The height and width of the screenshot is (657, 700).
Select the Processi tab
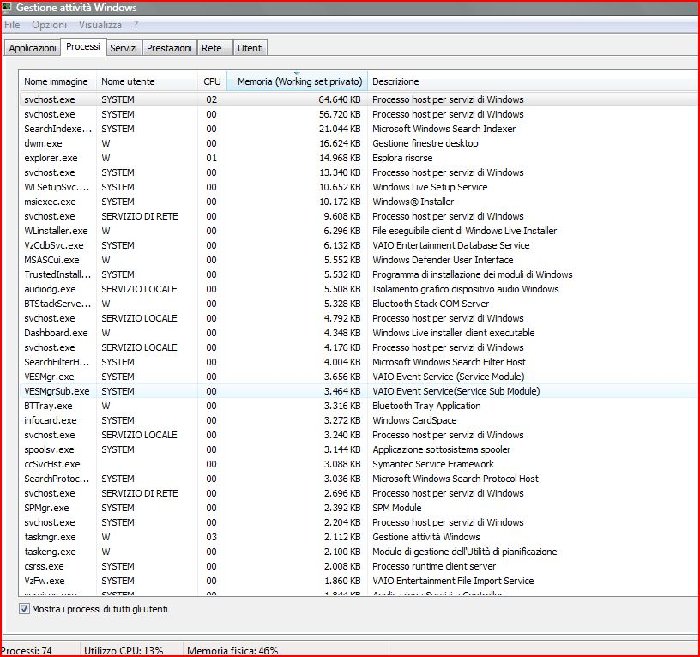83,46
